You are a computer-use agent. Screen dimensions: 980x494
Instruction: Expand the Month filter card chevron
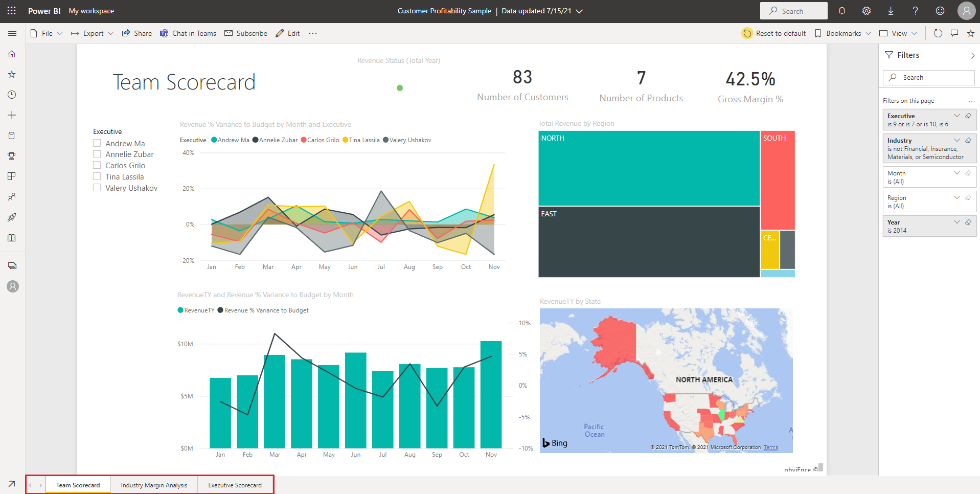pos(957,173)
